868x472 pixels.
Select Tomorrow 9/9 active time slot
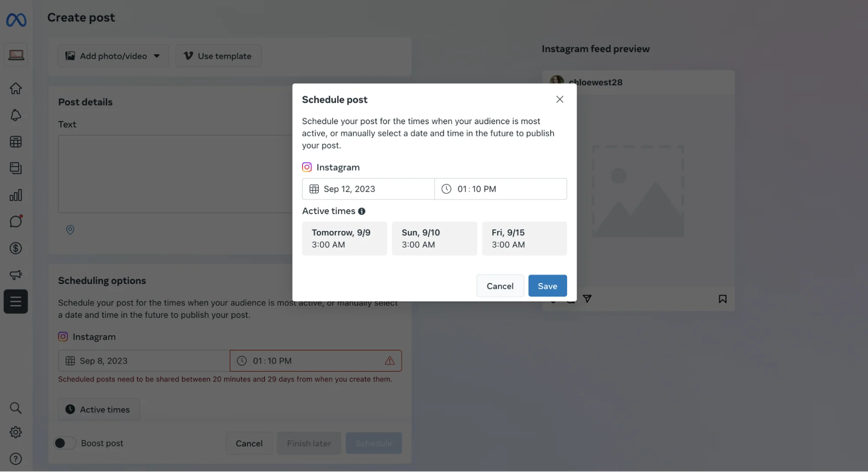click(x=344, y=238)
